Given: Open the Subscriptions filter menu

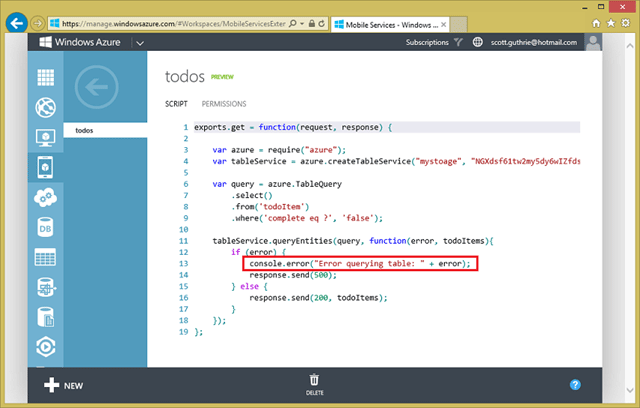Looking at the screenshot, I should (x=434, y=42).
